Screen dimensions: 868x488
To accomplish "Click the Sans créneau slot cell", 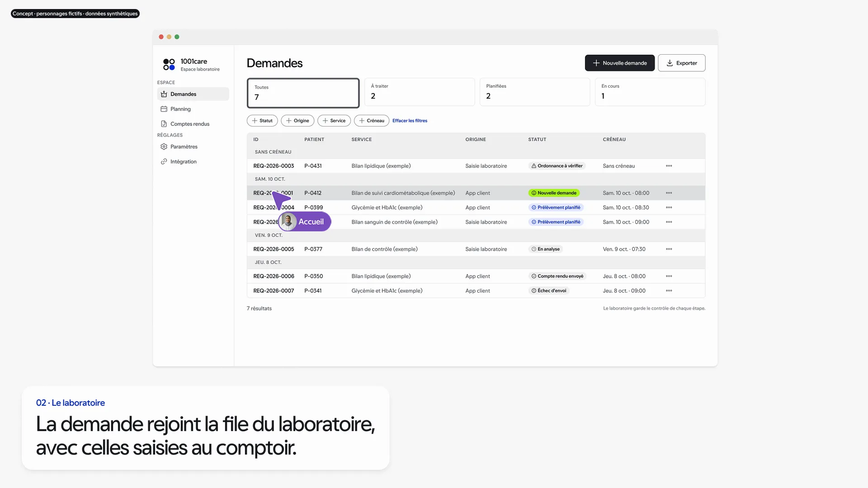I will pyautogui.click(x=618, y=166).
